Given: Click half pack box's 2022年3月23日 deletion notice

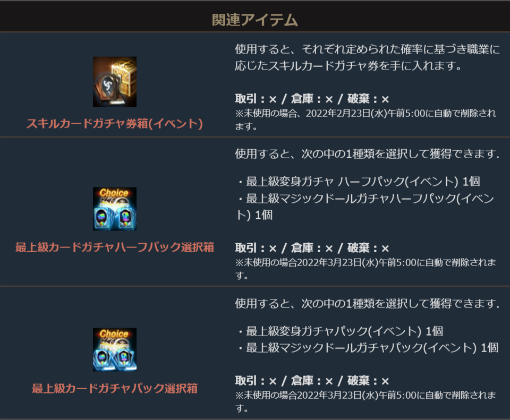Looking at the screenshot, I should pyautogui.click(x=365, y=269).
